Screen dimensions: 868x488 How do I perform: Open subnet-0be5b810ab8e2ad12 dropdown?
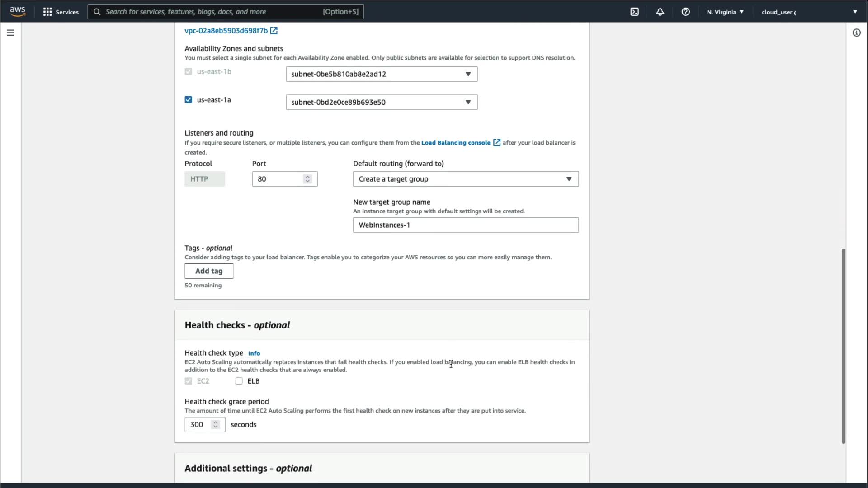coord(382,74)
